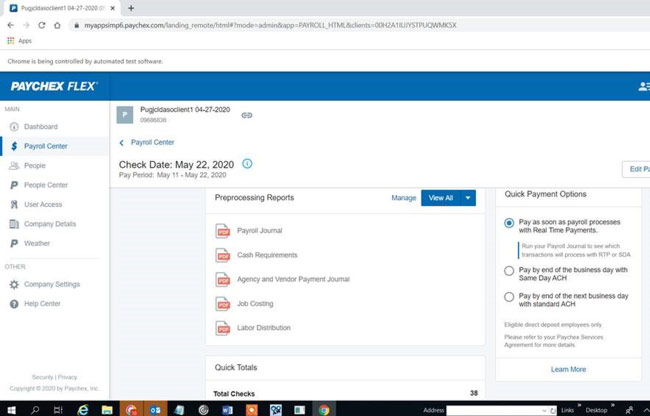
Task: Click the partially visible Edit button
Action: [636, 169]
